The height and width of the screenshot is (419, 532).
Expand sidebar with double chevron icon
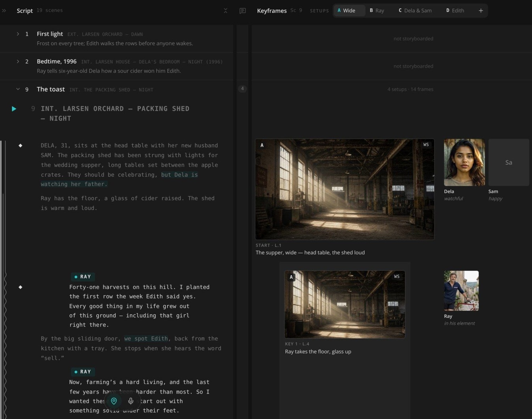point(4,11)
